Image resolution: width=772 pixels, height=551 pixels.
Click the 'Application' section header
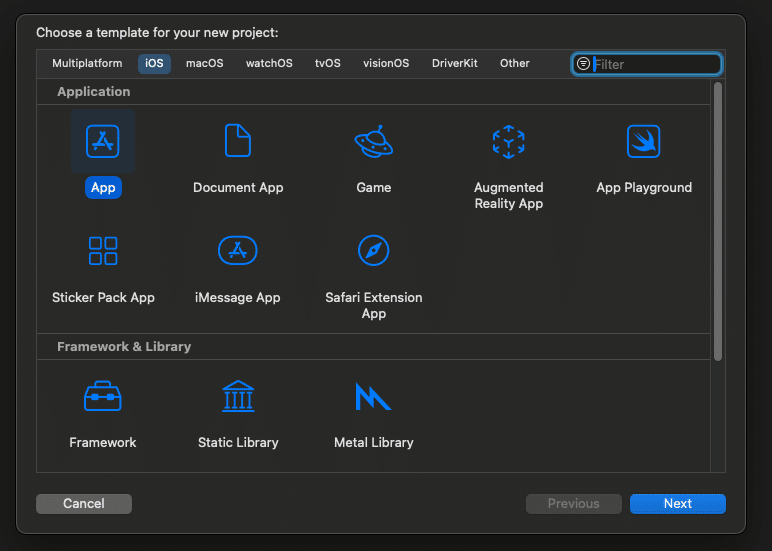point(94,92)
